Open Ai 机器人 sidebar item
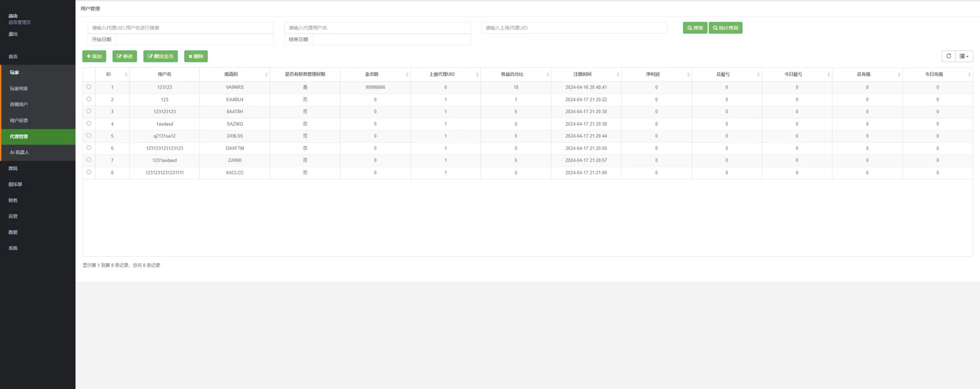 38,152
